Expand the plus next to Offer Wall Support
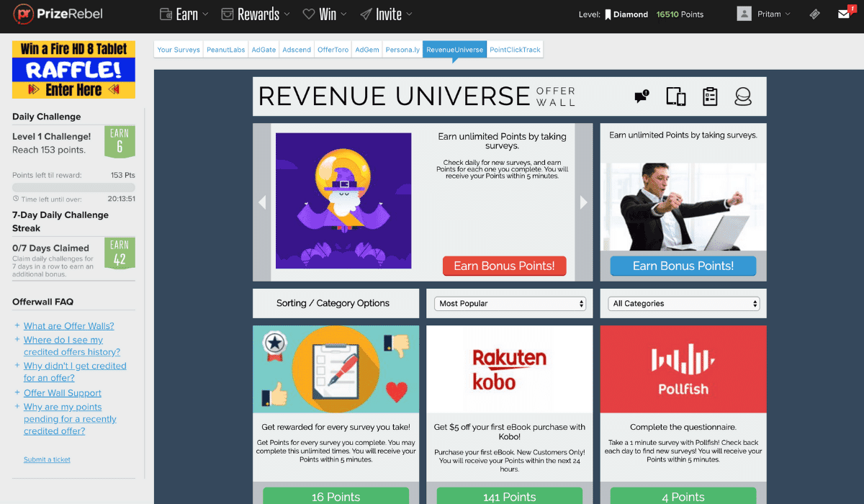The height and width of the screenshot is (504, 864). click(x=17, y=392)
